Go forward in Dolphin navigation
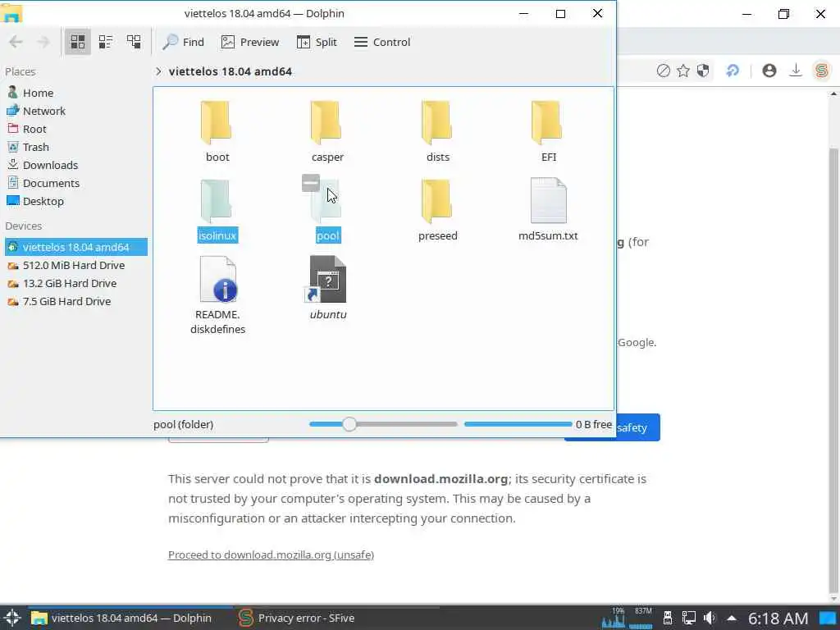Image resolution: width=840 pixels, height=630 pixels. 43,42
